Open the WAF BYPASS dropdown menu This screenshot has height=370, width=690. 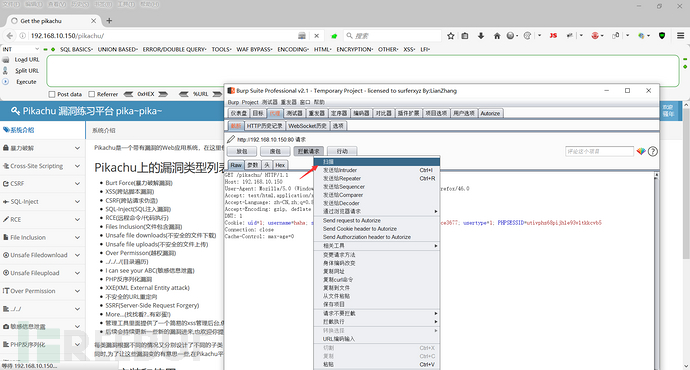point(254,49)
